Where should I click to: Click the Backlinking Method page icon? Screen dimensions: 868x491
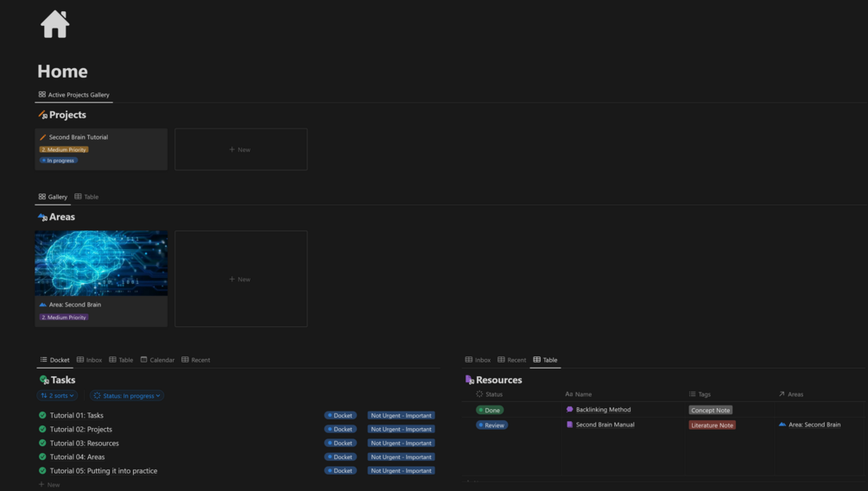click(x=570, y=410)
